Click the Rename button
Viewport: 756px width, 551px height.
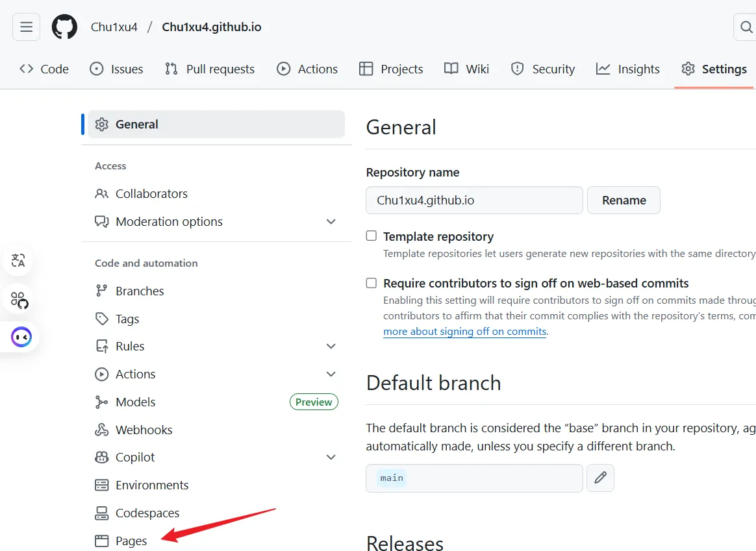click(624, 201)
